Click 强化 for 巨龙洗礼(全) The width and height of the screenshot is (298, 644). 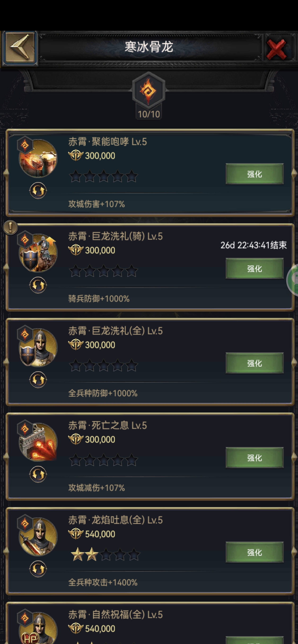254,363
